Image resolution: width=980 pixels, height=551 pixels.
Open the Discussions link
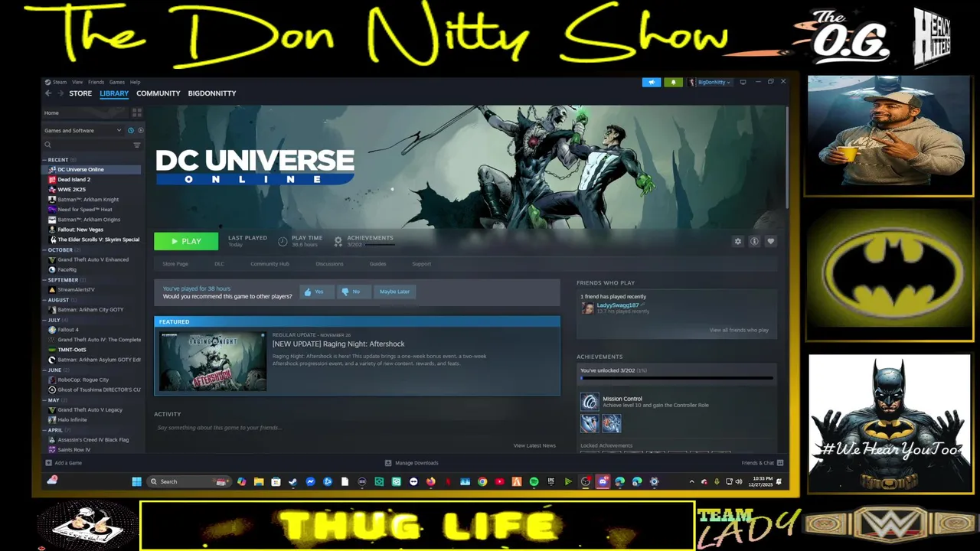[329, 264]
